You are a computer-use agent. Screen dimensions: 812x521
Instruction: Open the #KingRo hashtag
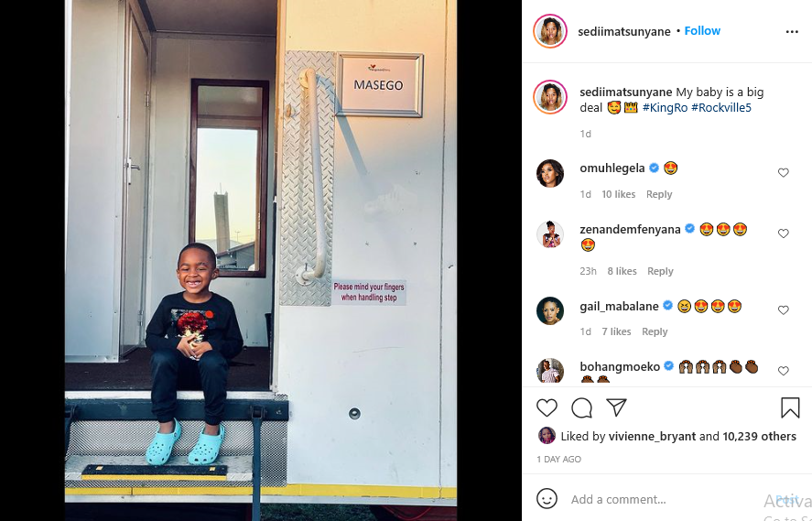(665, 108)
